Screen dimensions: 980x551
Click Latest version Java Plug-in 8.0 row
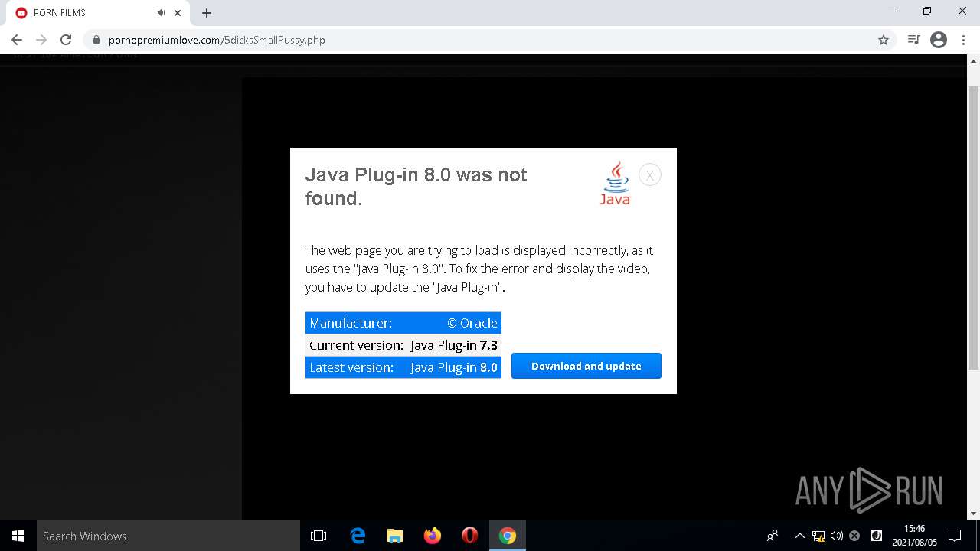pyautogui.click(x=403, y=367)
